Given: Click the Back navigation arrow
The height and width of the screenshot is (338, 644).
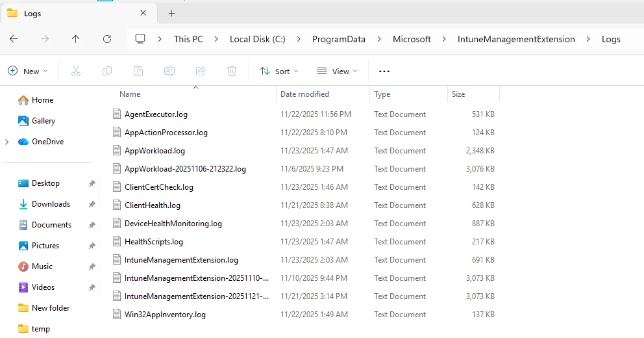Looking at the screenshot, I should [14, 39].
